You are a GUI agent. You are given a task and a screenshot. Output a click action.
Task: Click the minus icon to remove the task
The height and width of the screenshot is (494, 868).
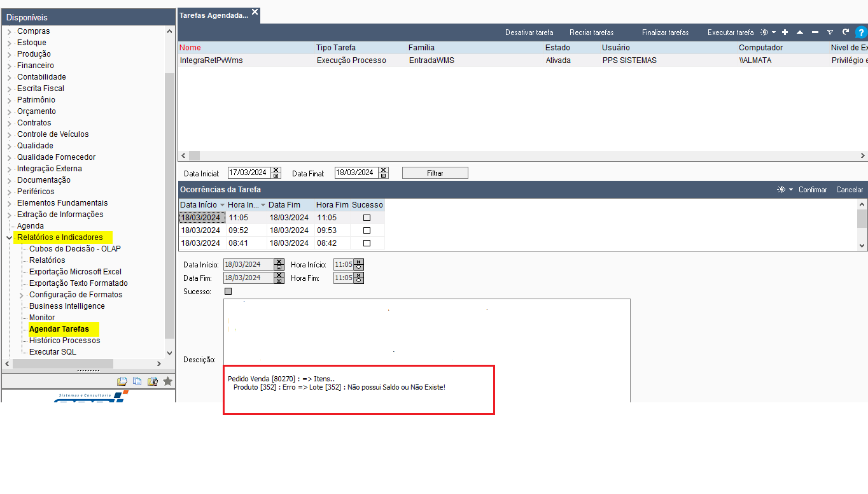click(815, 32)
